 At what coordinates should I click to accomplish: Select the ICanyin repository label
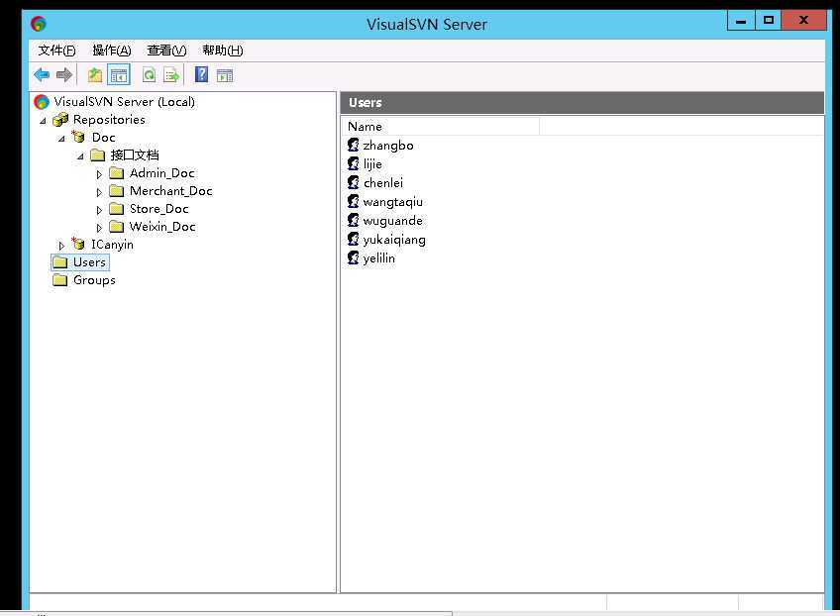113,245
